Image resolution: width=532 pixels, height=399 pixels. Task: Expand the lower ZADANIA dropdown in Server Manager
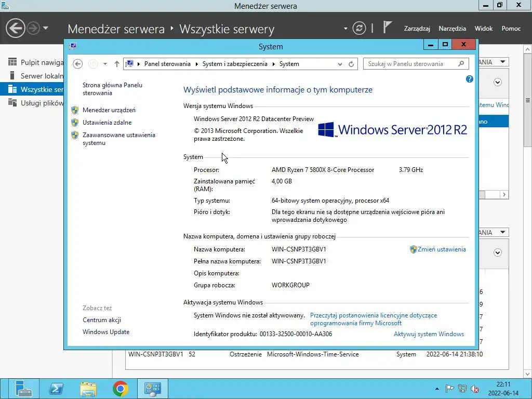tap(502, 232)
